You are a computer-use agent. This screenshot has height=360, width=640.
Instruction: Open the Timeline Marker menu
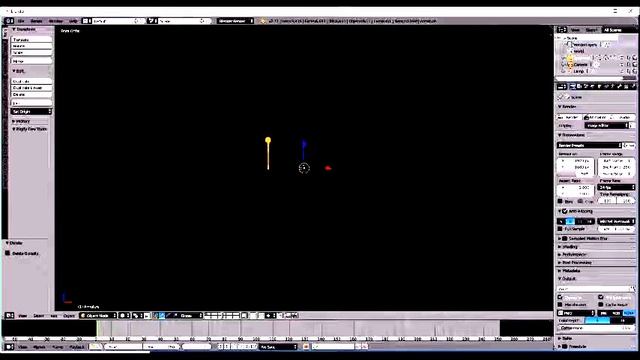coord(39,347)
